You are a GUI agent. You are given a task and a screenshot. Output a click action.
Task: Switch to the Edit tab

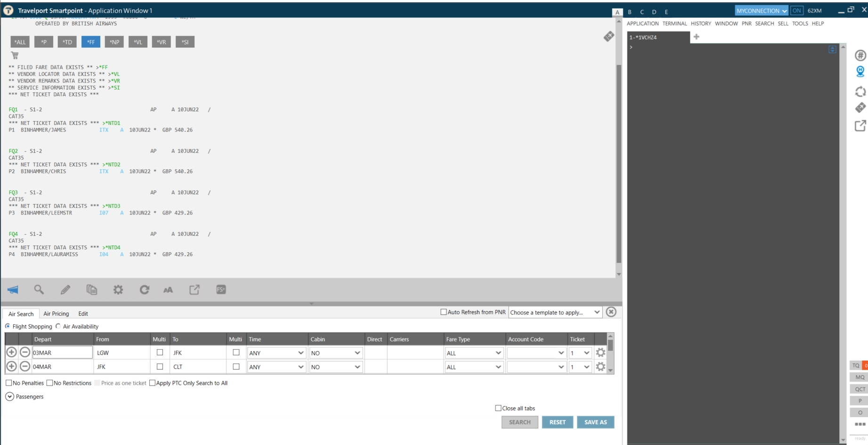tap(83, 313)
